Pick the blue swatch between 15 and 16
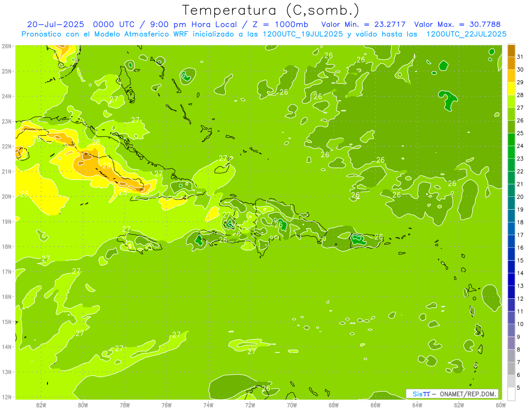This screenshot has width=532, height=411. (x=511, y=254)
